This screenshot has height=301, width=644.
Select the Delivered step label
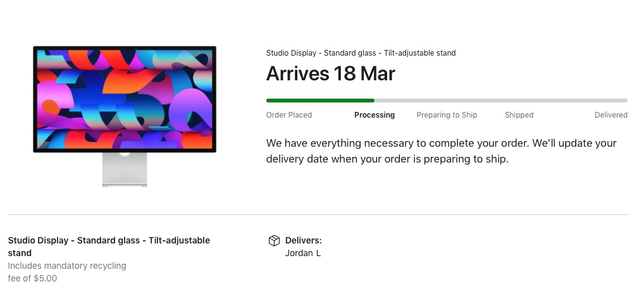610,115
